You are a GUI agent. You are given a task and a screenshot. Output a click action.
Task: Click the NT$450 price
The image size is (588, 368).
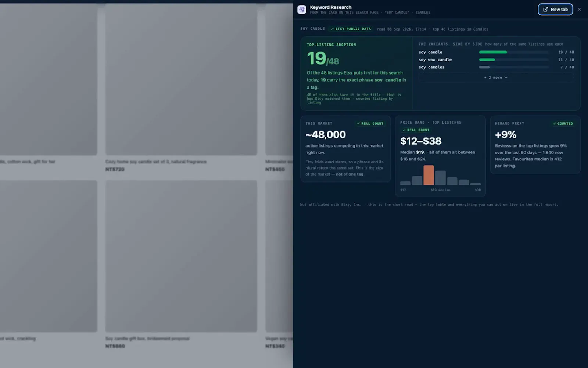click(x=275, y=169)
